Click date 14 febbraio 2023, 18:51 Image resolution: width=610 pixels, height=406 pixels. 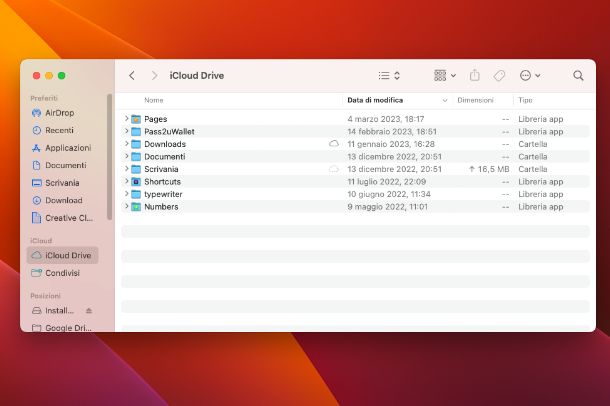pos(392,131)
